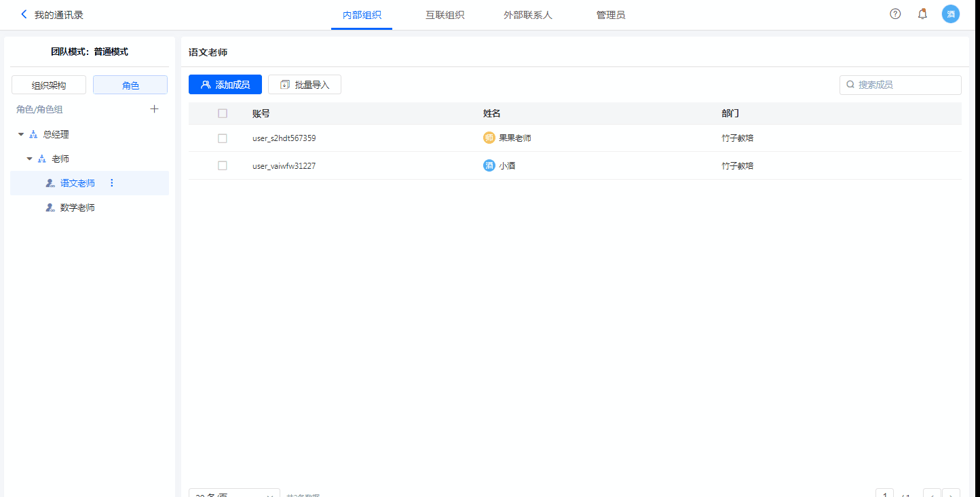Screen dimensions: 980x497
Task: Collapse the 总经理 role group
Action: (x=21, y=134)
